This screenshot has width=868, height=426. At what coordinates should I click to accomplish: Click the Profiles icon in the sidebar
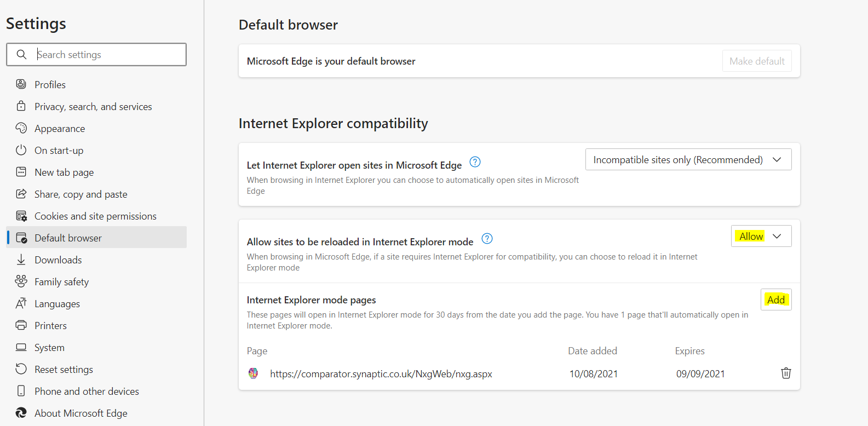click(x=21, y=84)
